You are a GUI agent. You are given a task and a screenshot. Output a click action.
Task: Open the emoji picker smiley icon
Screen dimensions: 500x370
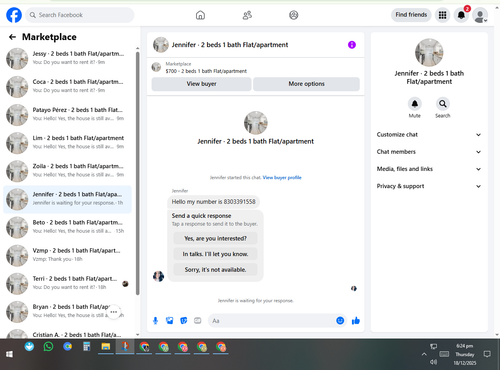pos(340,321)
